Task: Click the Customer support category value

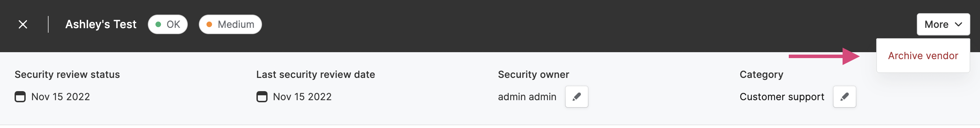Action: tap(782, 97)
